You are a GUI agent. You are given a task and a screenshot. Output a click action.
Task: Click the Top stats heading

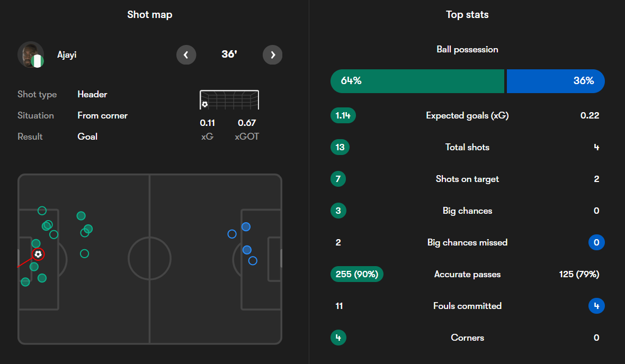pyautogui.click(x=467, y=15)
